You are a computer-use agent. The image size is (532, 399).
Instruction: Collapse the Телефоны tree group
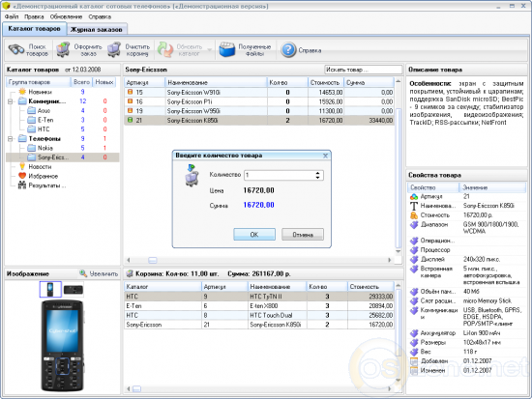click(x=11, y=139)
